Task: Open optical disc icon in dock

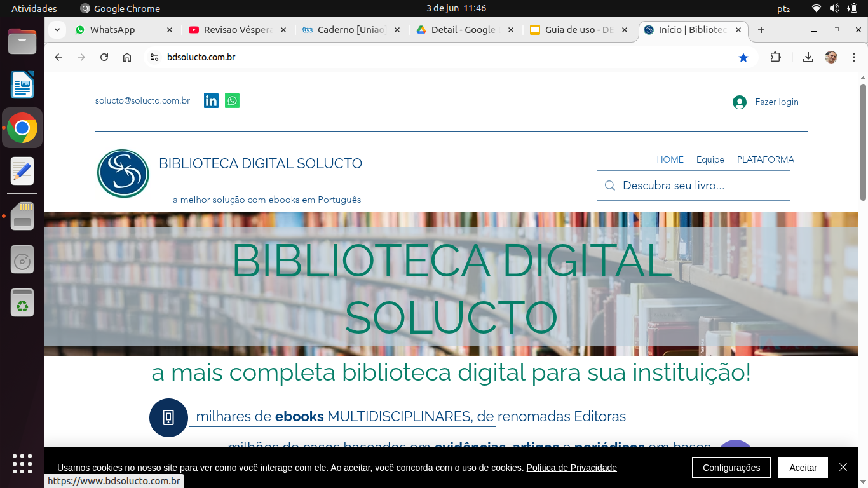Action: (x=22, y=260)
